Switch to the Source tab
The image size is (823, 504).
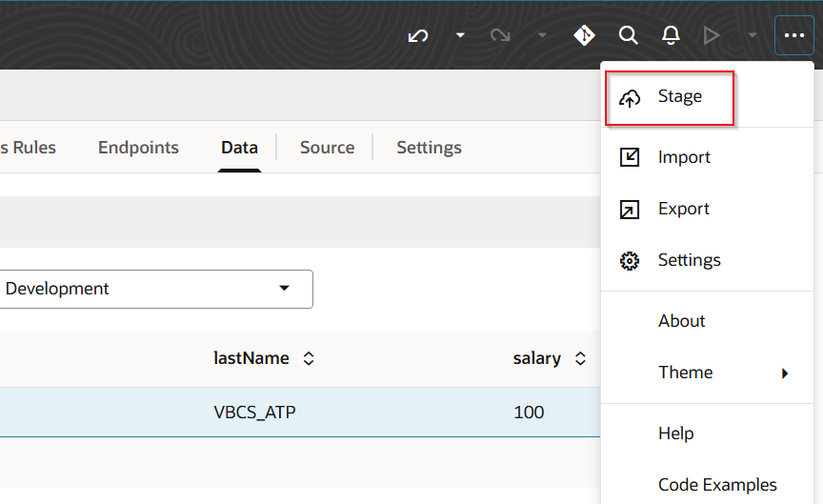327,148
